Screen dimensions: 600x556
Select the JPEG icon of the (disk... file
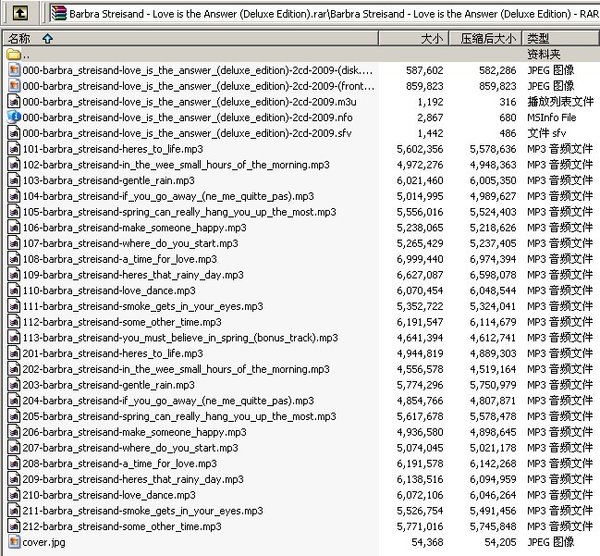[14, 70]
